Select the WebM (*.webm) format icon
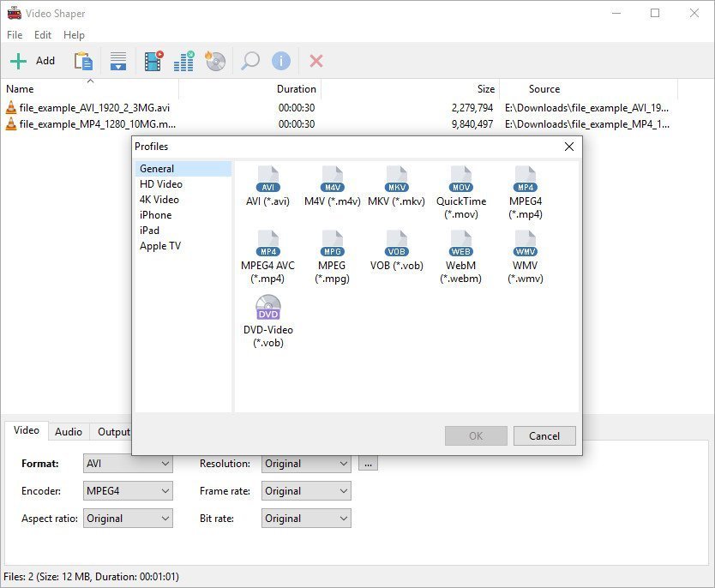 click(x=461, y=244)
